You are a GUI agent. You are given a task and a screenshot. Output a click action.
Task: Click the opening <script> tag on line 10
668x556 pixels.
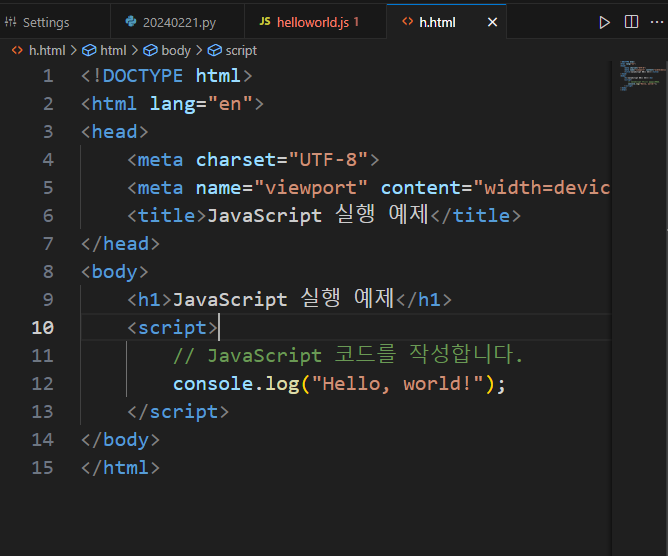173,328
